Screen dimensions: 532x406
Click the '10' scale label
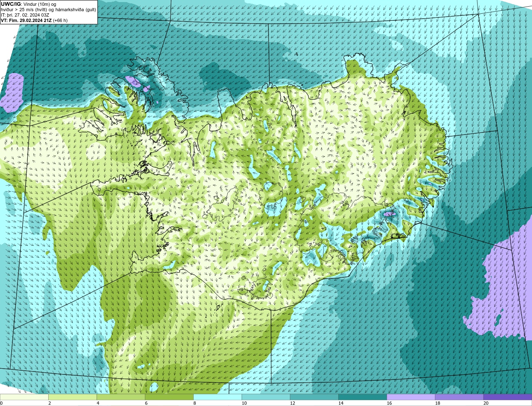click(x=244, y=403)
